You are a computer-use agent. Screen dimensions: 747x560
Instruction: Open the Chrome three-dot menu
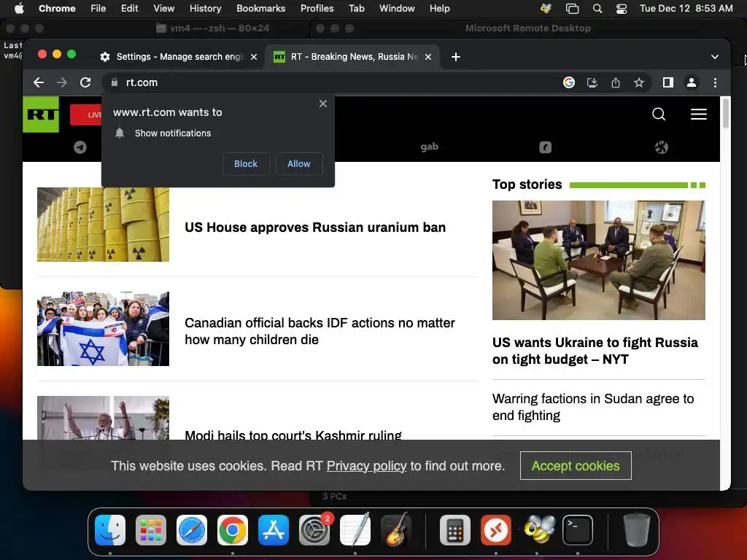coord(715,82)
